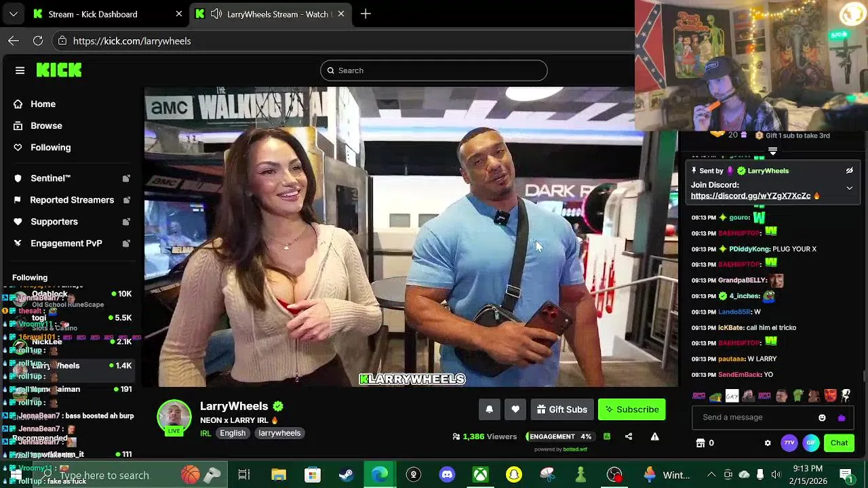Open Xbox app from the taskbar
The image size is (868, 488).
click(480, 474)
